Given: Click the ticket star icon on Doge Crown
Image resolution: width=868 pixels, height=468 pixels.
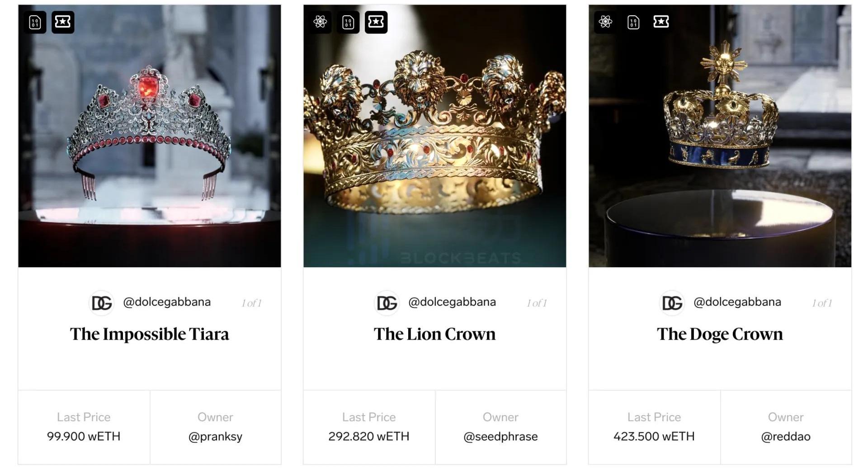Looking at the screenshot, I should click(x=661, y=22).
